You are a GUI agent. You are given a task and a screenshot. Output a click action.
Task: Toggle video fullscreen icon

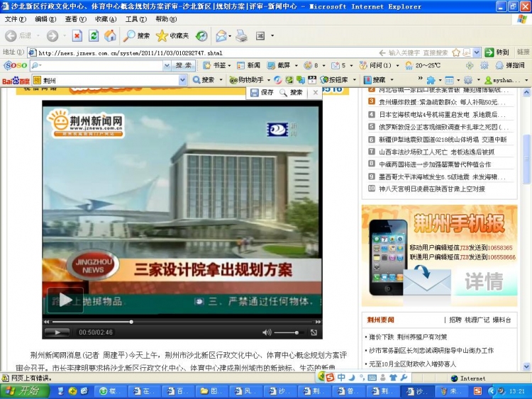click(314, 332)
